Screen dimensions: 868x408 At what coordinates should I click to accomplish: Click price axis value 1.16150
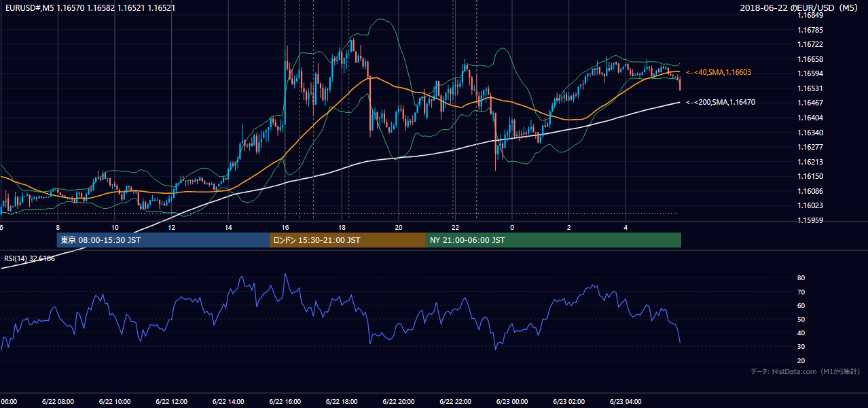point(810,176)
